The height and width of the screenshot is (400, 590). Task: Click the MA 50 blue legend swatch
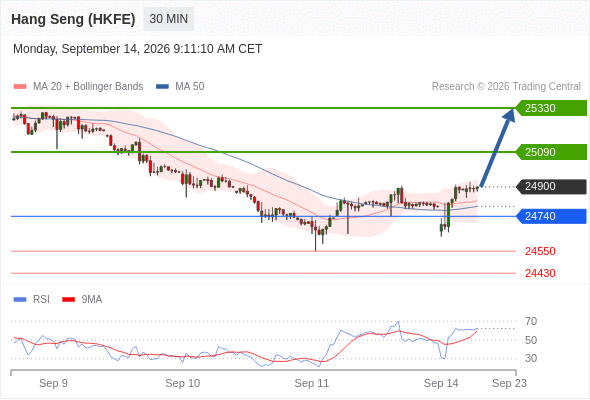(162, 87)
